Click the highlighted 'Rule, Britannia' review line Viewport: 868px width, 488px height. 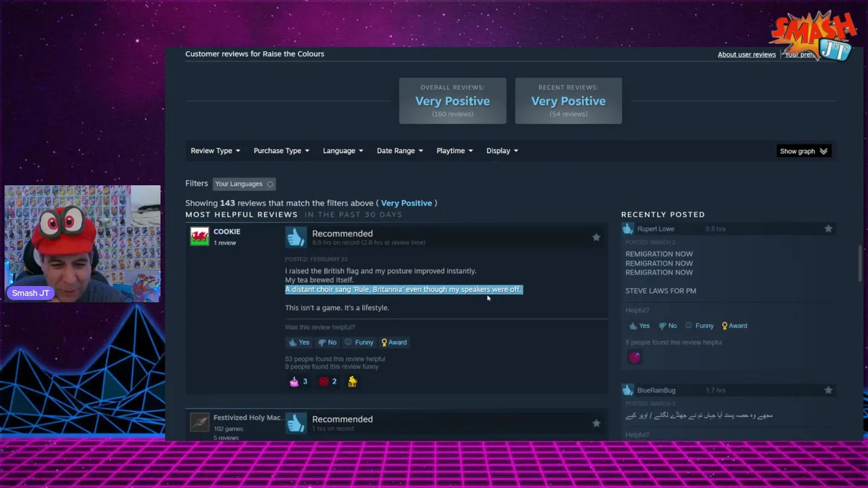coord(403,289)
